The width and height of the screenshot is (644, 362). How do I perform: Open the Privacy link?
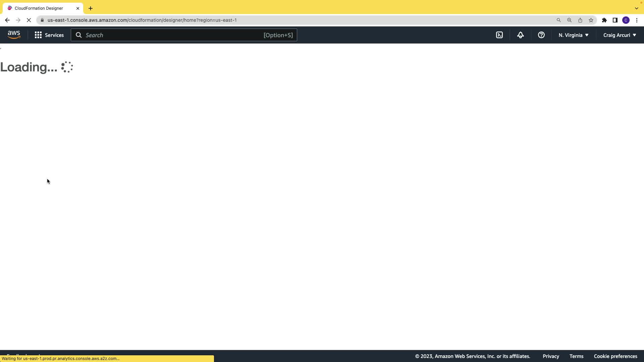tap(550, 356)
